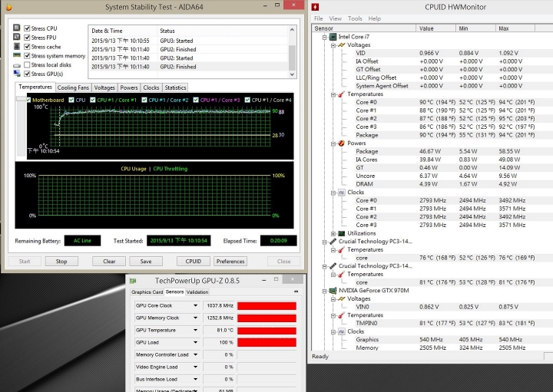Toggle the CPU #1 / Core #2 graph checkbox

tap(144, 100)
